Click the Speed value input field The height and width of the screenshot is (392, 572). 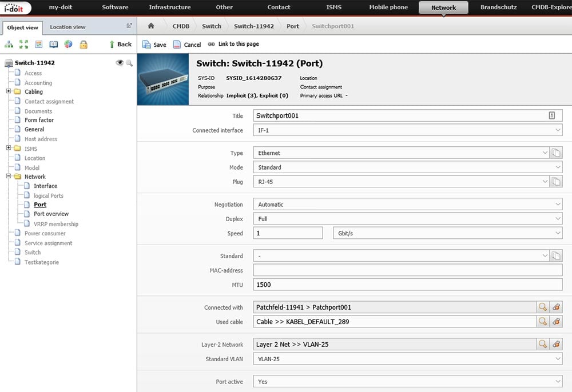(x=288, y=233)
